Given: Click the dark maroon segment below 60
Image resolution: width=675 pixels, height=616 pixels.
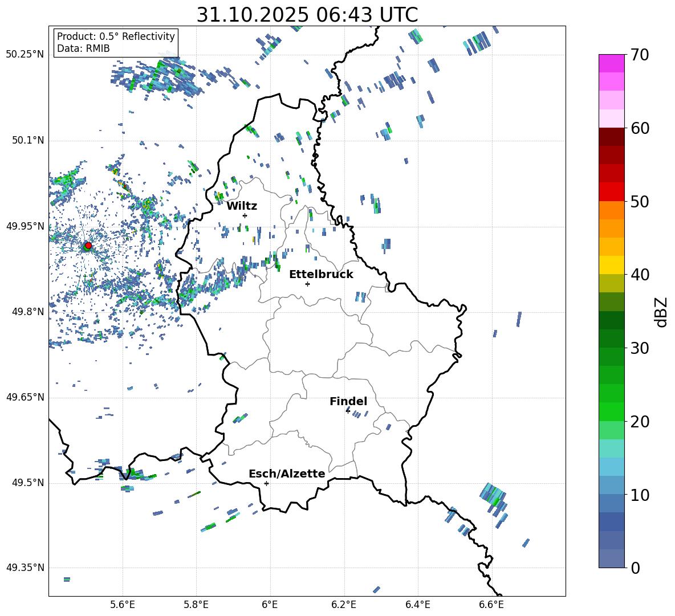Looking at the screenshot, I should click(x=612, y=137).
